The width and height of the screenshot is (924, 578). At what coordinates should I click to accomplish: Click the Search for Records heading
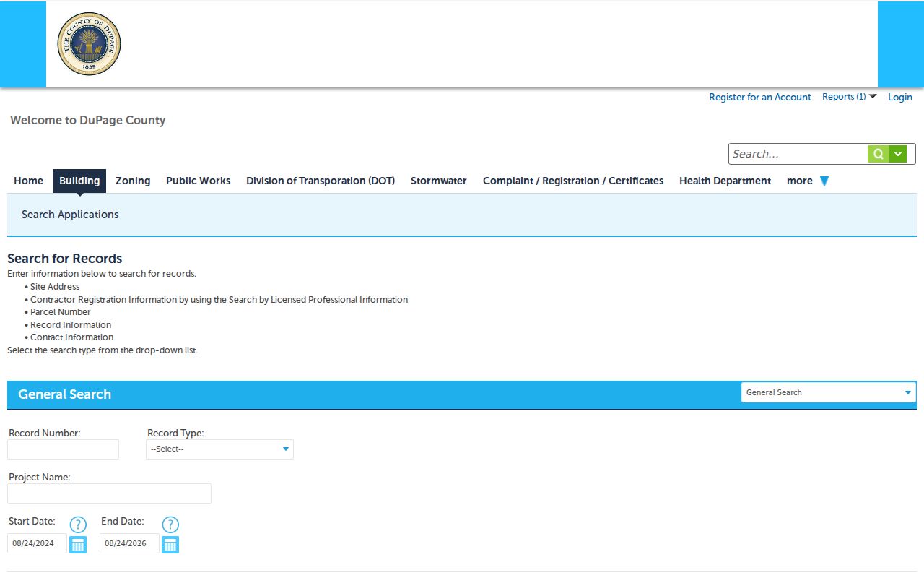coord(65,259)
